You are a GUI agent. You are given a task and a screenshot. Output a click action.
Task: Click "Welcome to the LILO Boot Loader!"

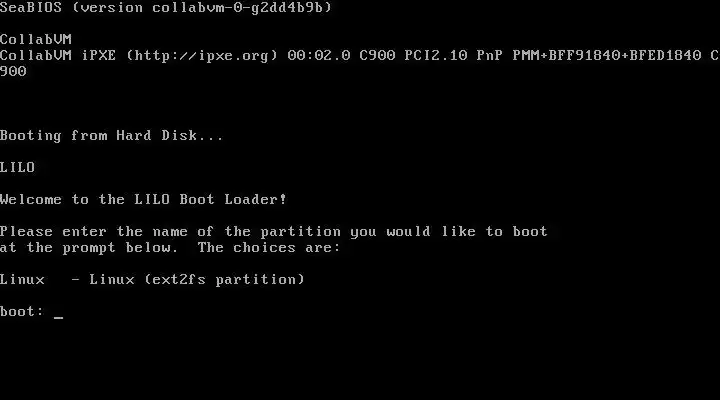pyautogui.click(x=143, y=199)
